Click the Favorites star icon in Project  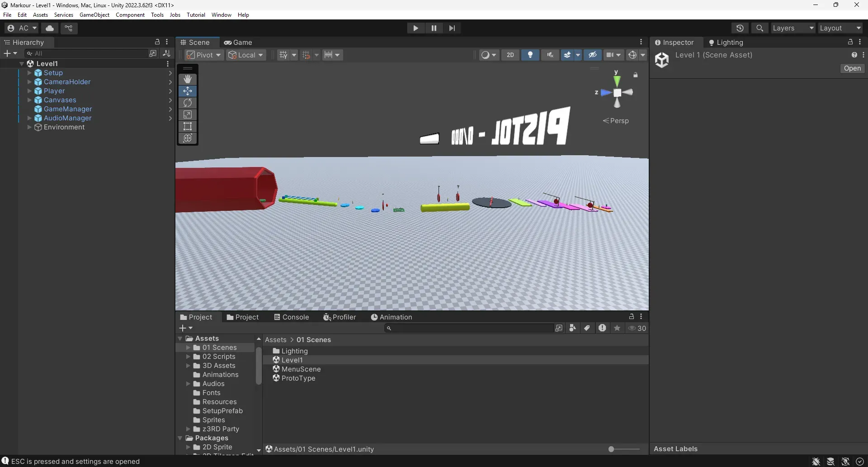tap(617, 328)
